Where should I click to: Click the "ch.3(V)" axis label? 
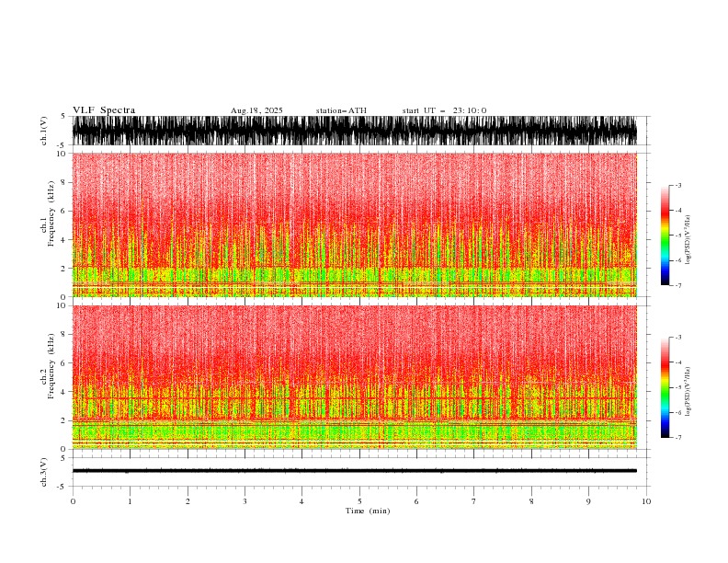(x=44, y=472)
